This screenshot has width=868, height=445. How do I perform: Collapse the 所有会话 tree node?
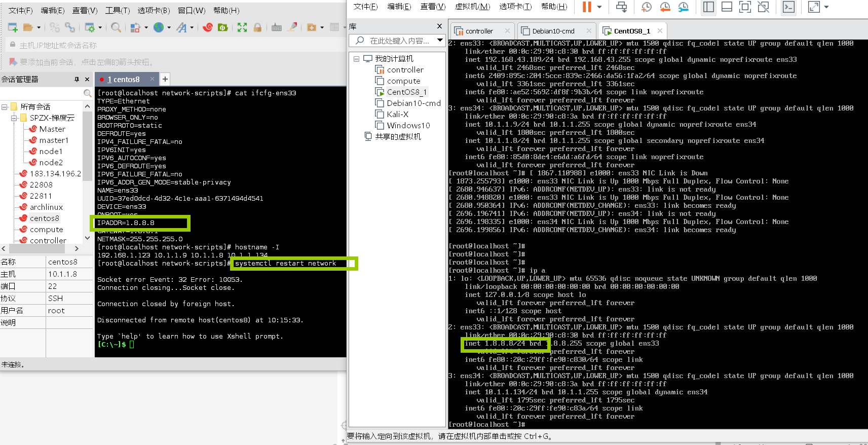point(5,107)
